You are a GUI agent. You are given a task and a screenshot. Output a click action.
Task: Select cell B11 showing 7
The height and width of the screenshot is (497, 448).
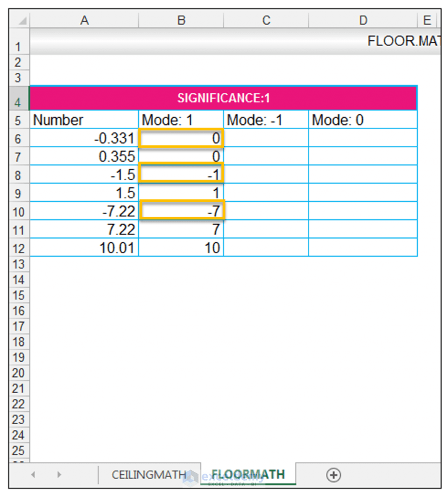(x=181, y=229)
